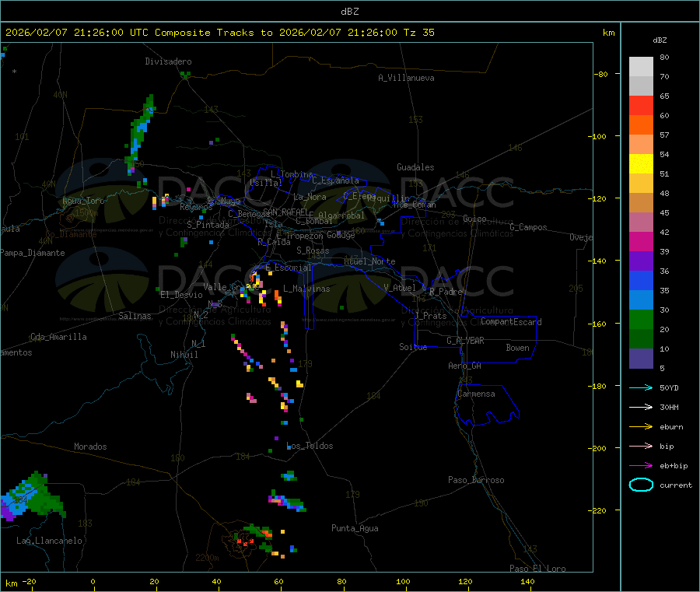The image size is (700, 592).
Task: Click the 'S_Pintada' map label
Action: coord(208,225)
